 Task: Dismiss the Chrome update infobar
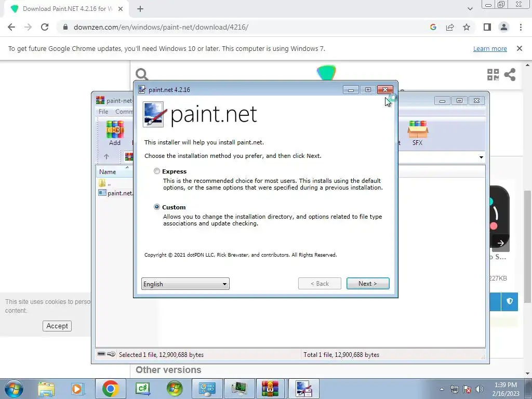pyautogui.click(x=520, y=48)
